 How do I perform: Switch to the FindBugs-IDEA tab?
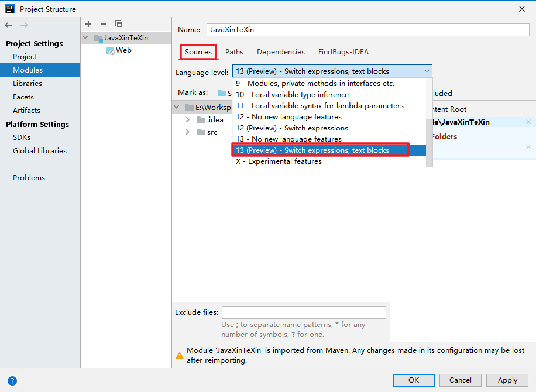(x=343, y=52)
